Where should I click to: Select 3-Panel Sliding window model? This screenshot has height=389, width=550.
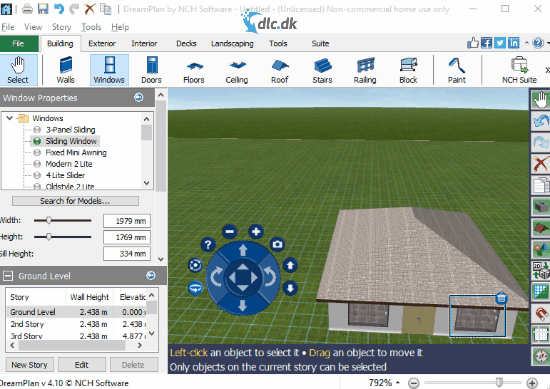coord(71,130)
